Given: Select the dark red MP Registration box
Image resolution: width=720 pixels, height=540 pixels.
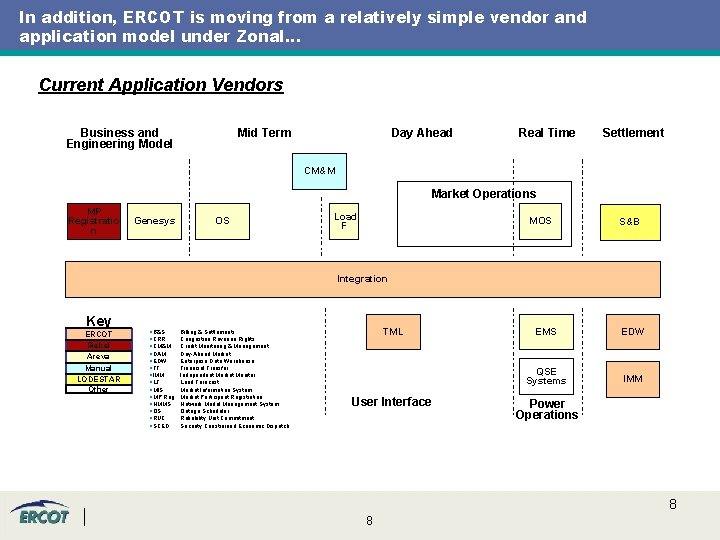Looking at the screenshot, I should coord(94,221).
